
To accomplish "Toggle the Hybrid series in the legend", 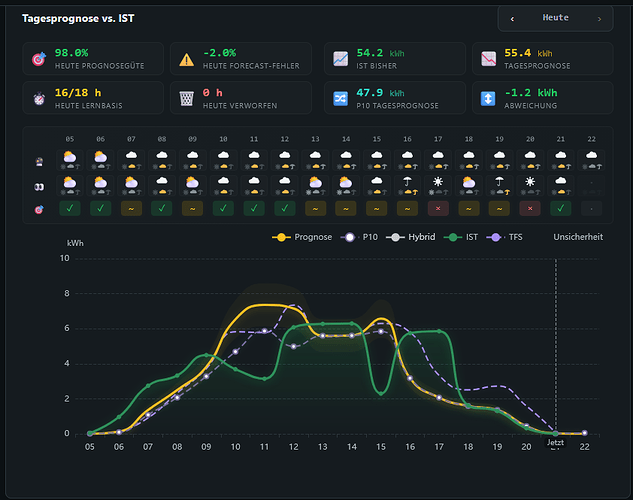I will click(411, 237).
